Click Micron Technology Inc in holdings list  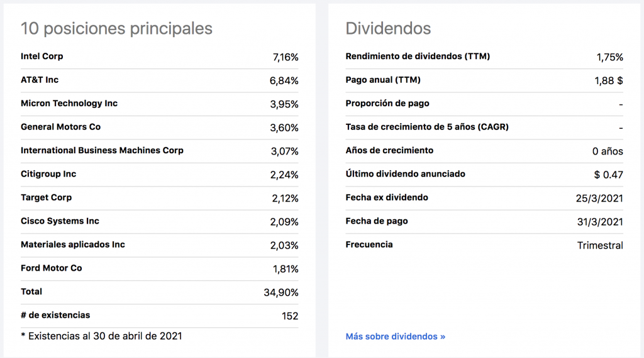(x=69, y=104)
